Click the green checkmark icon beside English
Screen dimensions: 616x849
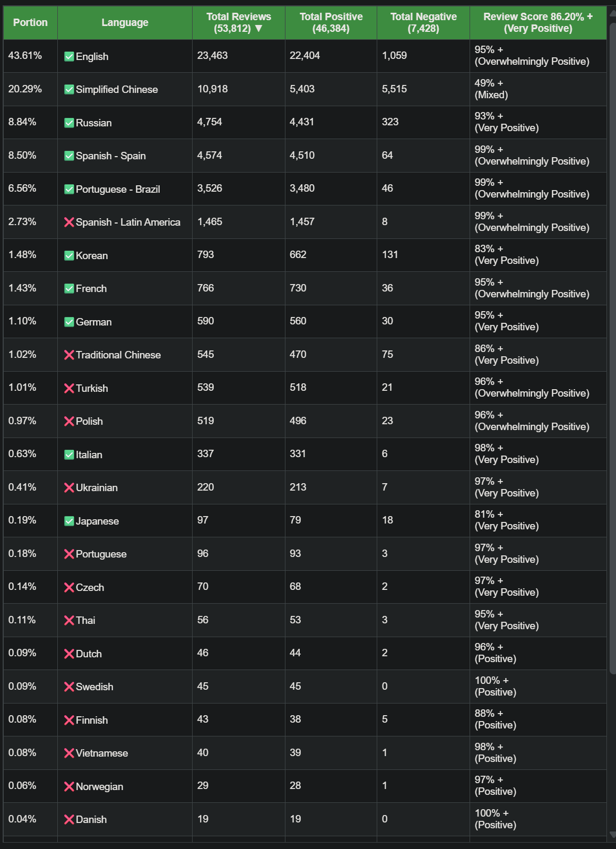pyautogui.click(x=69, y=57)
